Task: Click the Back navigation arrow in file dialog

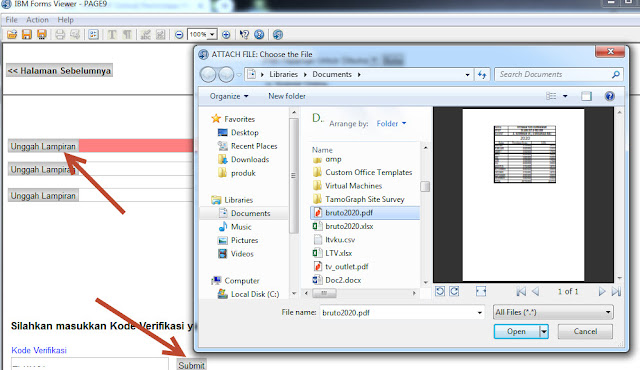Action: point(208,75)
